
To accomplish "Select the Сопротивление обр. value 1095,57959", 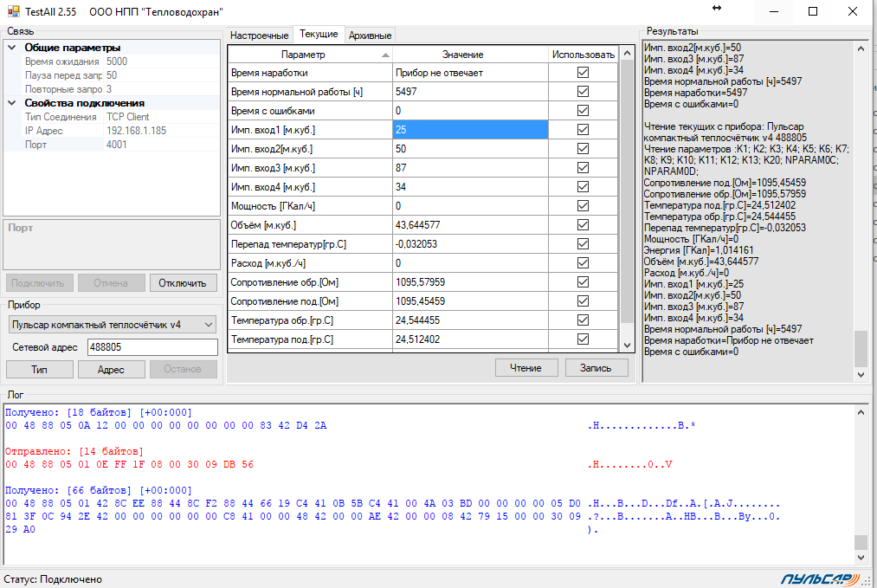I will pyautogui.click(x=470, y=282).
